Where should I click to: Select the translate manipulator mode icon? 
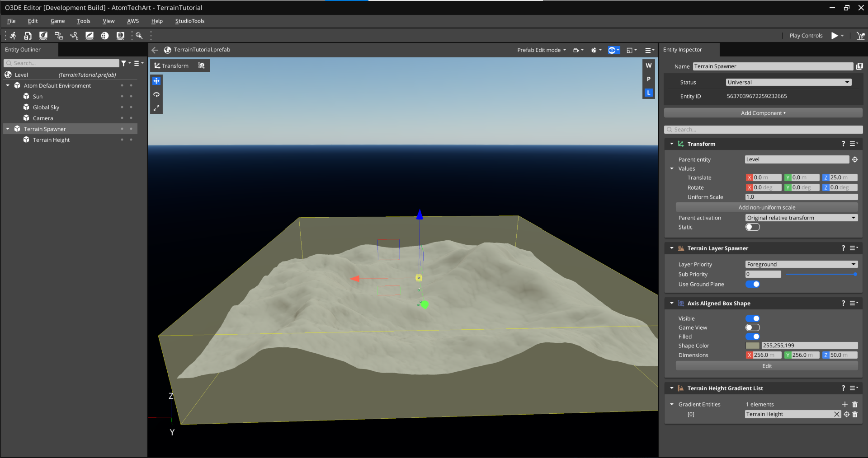point(156,81)
